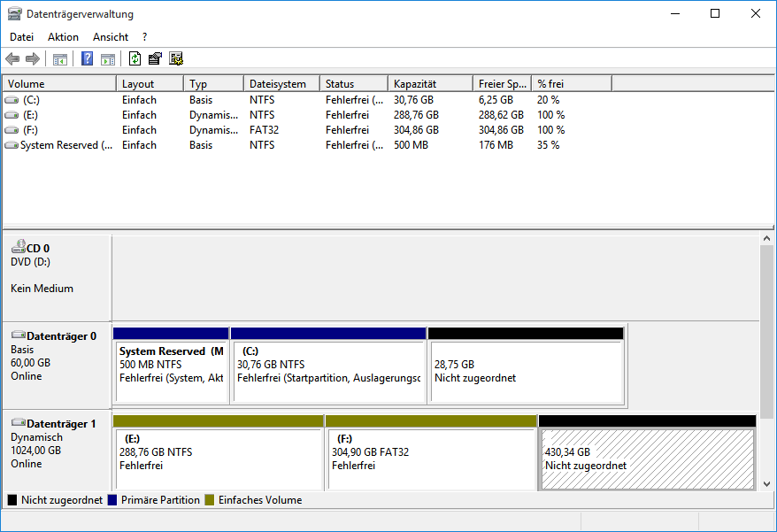
Task: Select the (E:) volume block on Datenträger 1
Action: (x=219, y=453)
